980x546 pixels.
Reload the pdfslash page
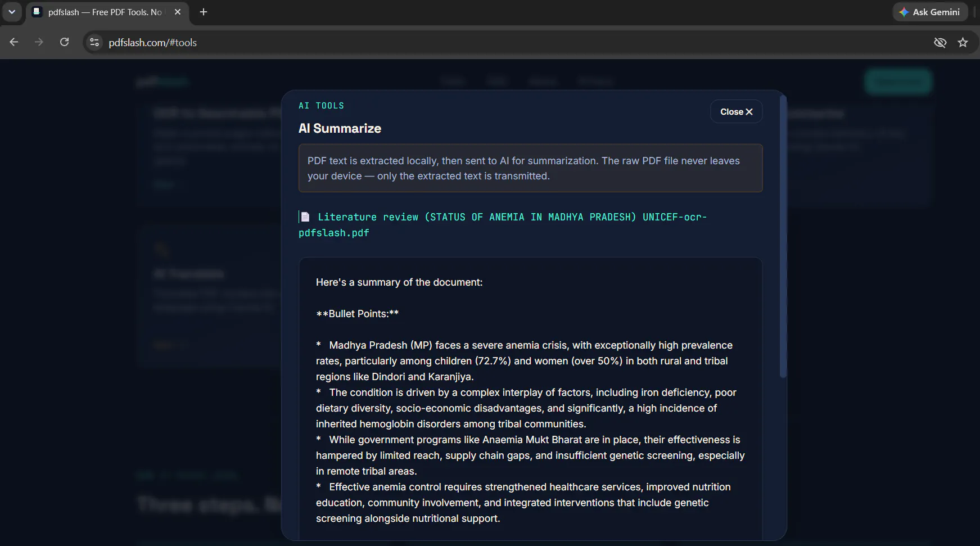[x=64, y=42]
